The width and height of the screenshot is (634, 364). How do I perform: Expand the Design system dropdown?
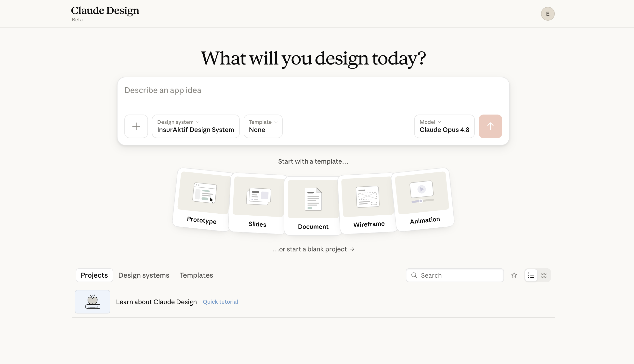[x=196, y=126]
